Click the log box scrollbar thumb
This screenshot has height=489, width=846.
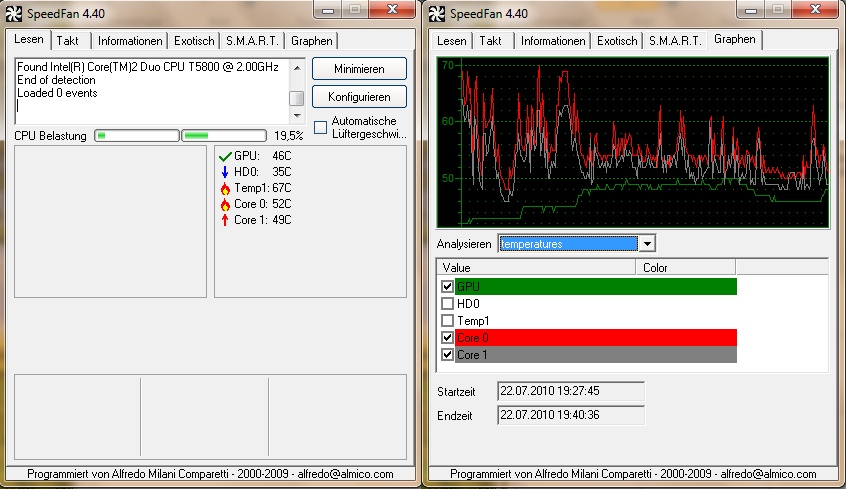coord(297,98)
